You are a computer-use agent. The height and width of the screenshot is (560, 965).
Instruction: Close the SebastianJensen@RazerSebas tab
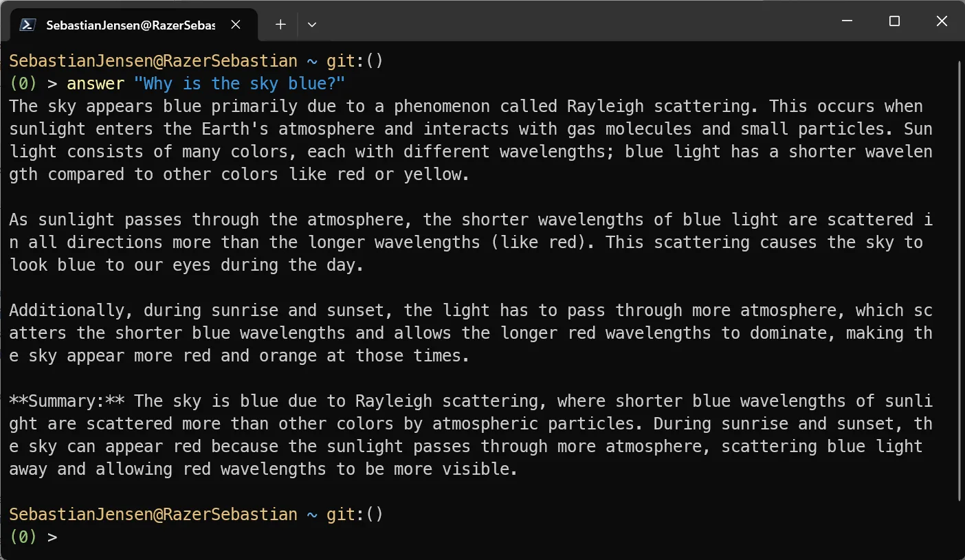point(236,25)
